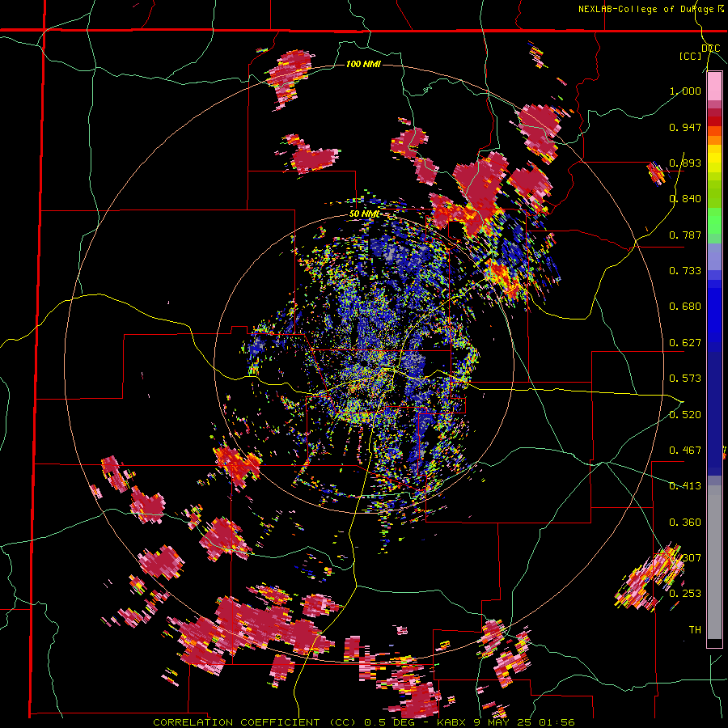Click the 100 NMI range ring label
Screen dimensions: 728x728
coord(363,64)
